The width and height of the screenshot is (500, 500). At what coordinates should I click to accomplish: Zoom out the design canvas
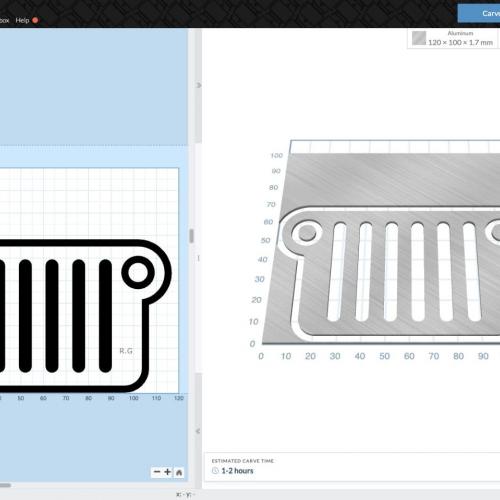click(157, 472)
